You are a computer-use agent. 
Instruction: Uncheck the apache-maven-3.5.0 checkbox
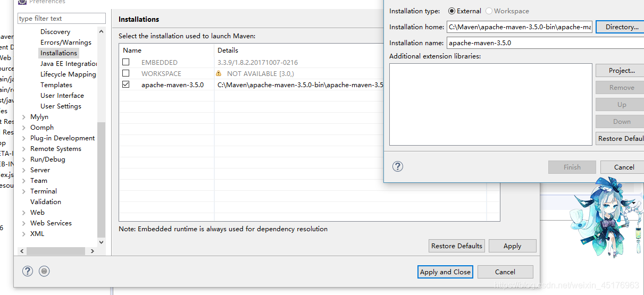point(126,85)
